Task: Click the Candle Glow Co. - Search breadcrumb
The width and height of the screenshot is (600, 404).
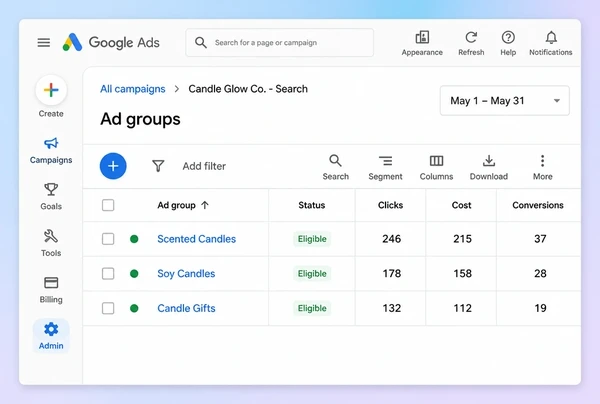Action: 248,89
